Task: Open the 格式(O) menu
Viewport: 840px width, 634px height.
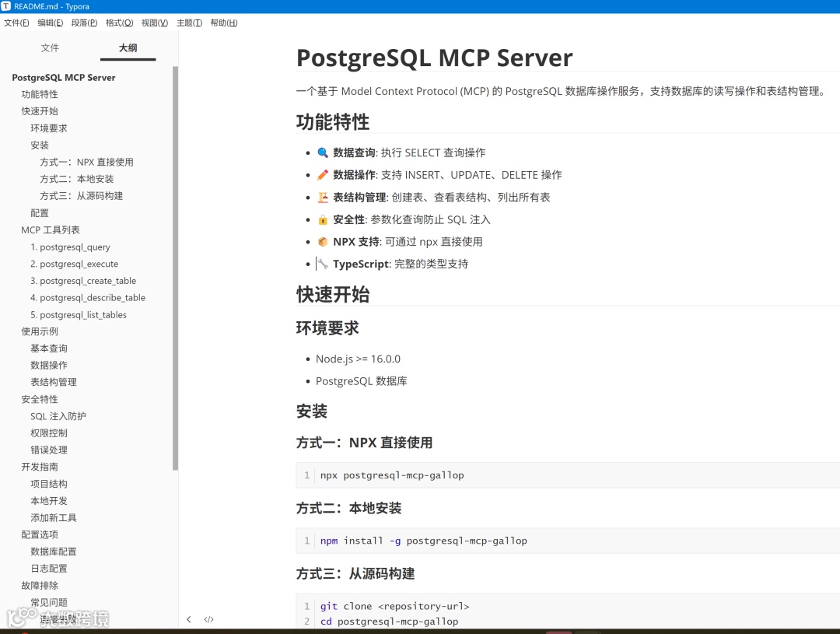Action: click(120, 23)
